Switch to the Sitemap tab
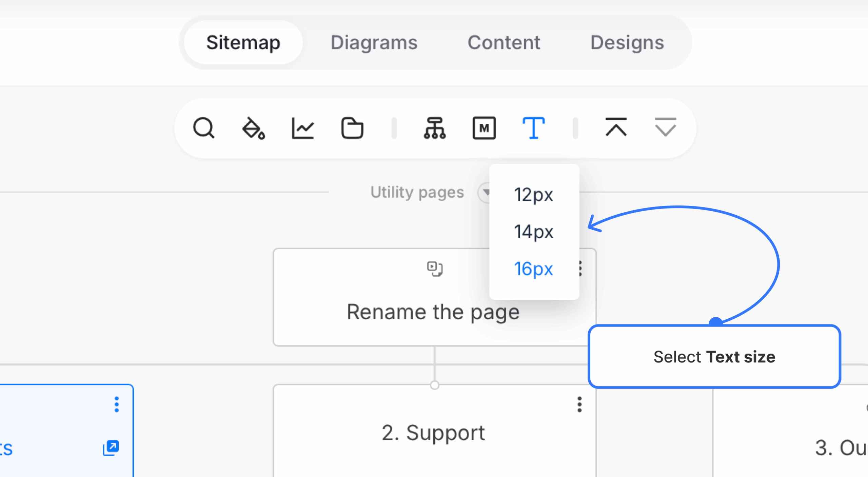Image resolution: width=868 pixels, height=477 pixels. coord(243,43)
